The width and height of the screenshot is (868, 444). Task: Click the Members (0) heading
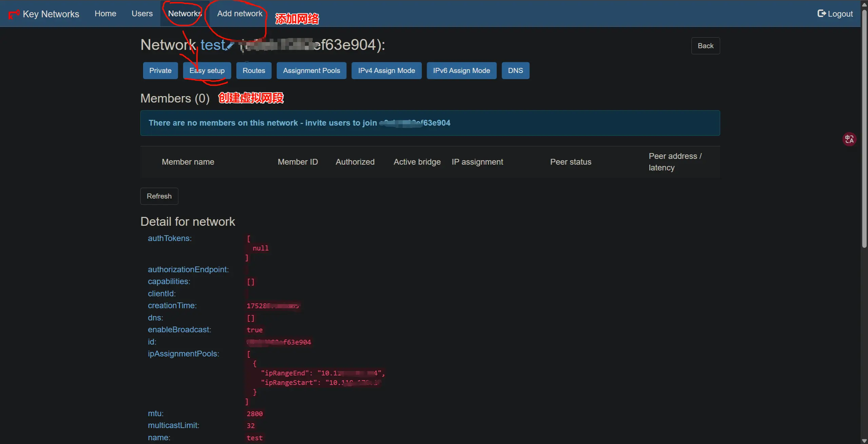coord(175,98)
